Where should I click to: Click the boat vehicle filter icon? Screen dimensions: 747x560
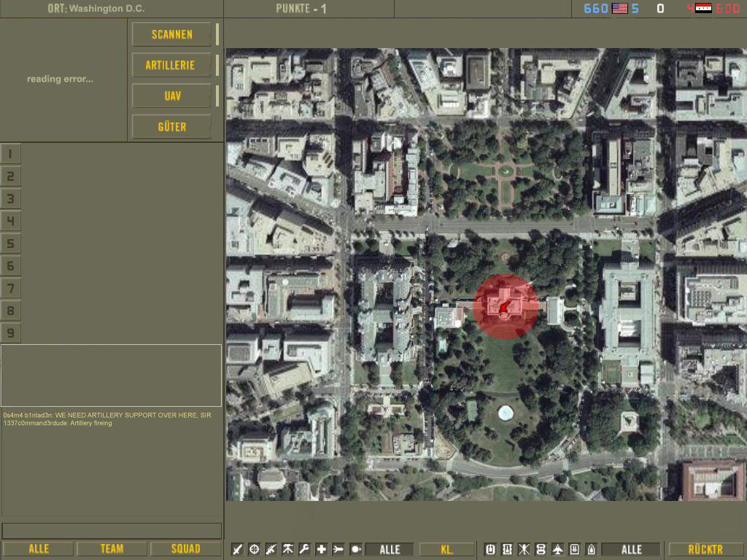click(591, 549)
